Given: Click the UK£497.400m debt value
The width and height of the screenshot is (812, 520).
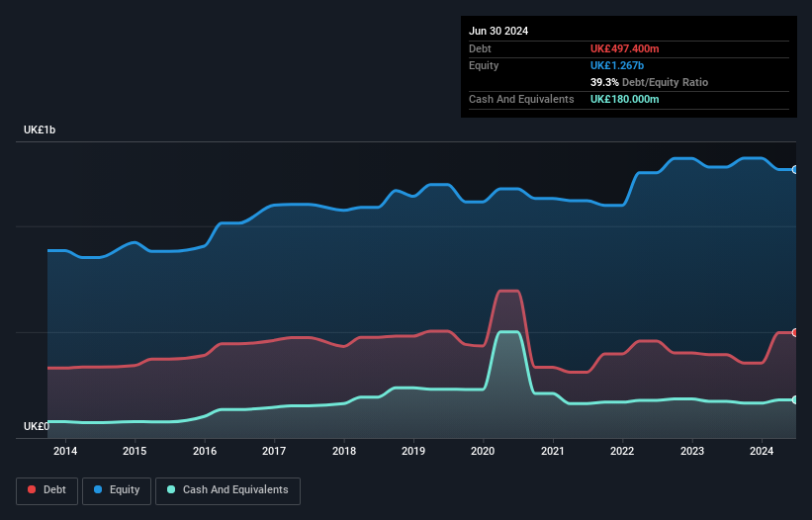Looking at the screenshot, I should pos(624,48).
